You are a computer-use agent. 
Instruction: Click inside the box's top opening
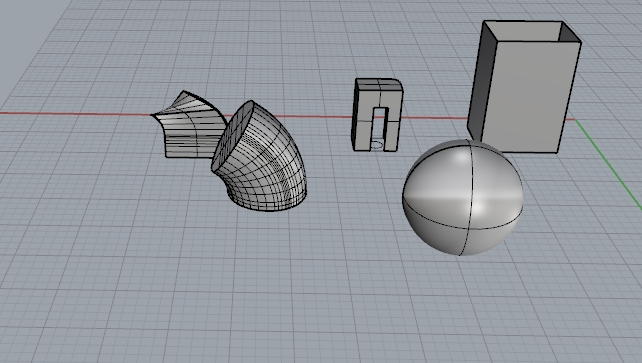528,32
